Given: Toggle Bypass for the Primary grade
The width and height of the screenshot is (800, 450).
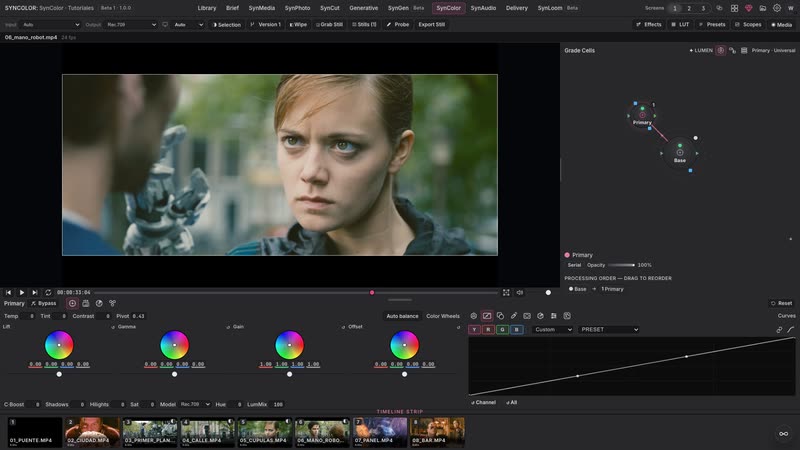Looking at the screenshot, I should tap(43, 303).
